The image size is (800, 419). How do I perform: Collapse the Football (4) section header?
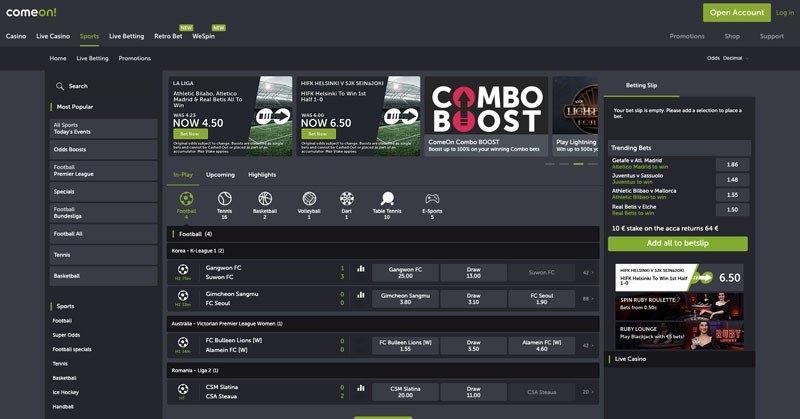(x=383, y=234)
